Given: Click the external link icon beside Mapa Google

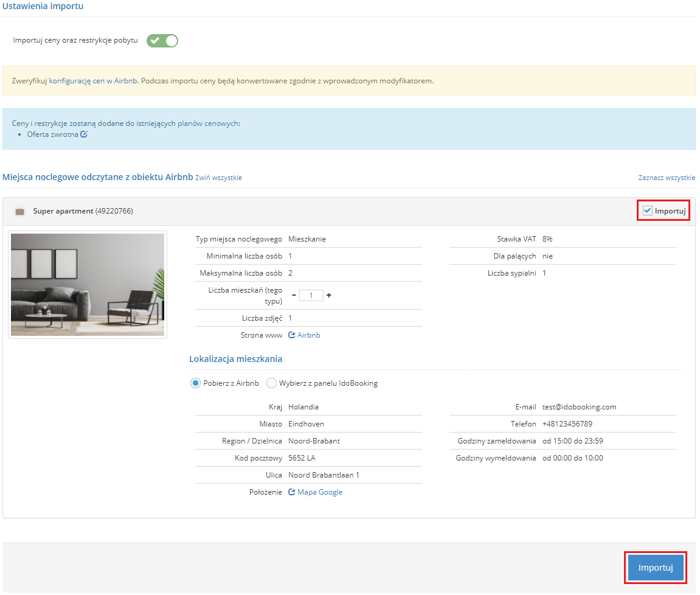Looking at the screenshot, I should [x=291, y=492].
